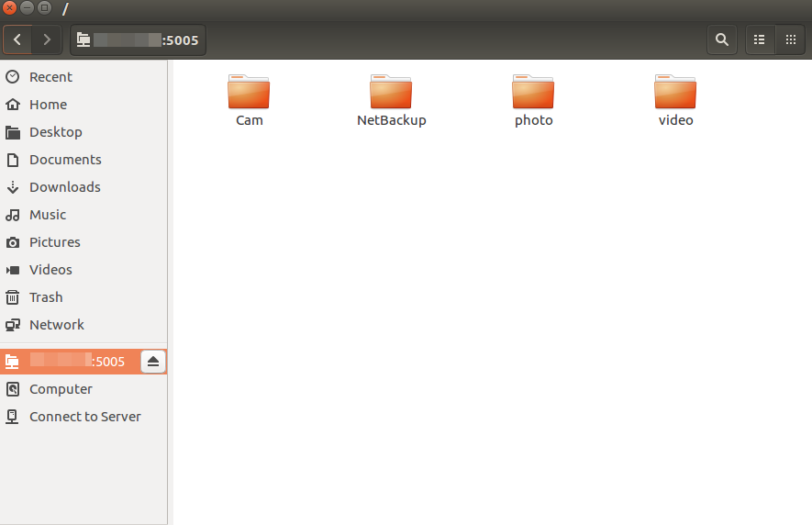This screenshot has height=525, width=812.
Task: Open Downloads in sidebar
Action: pos(83,187)
